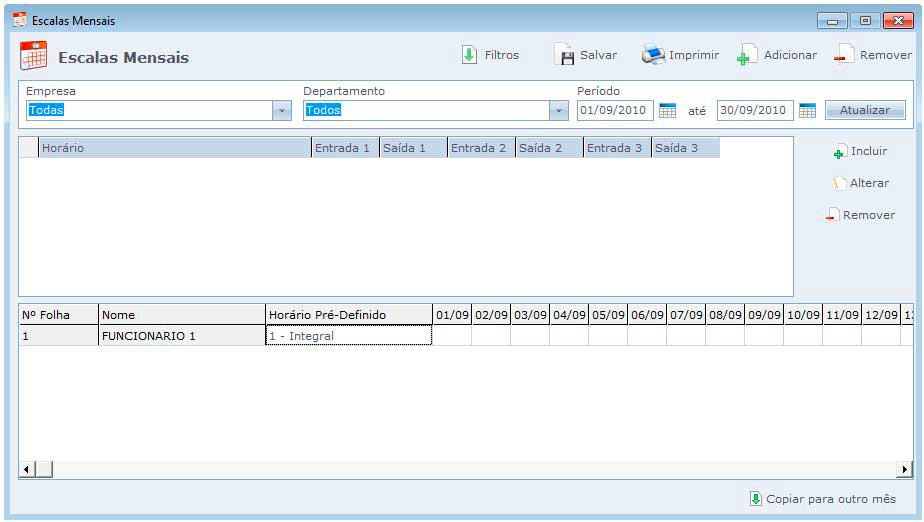Click the Incluir icon beside the schedule list
Image resolution: width=924 pixels, height=522 pixels.
click(839, 152)
